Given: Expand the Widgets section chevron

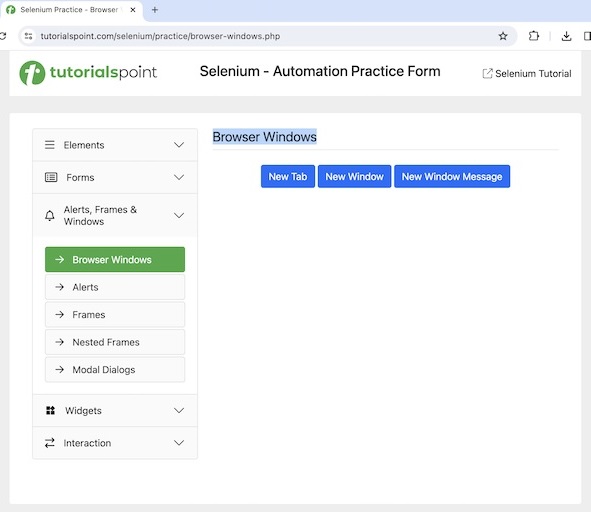Looking at the screenshot, I should 179,410.
